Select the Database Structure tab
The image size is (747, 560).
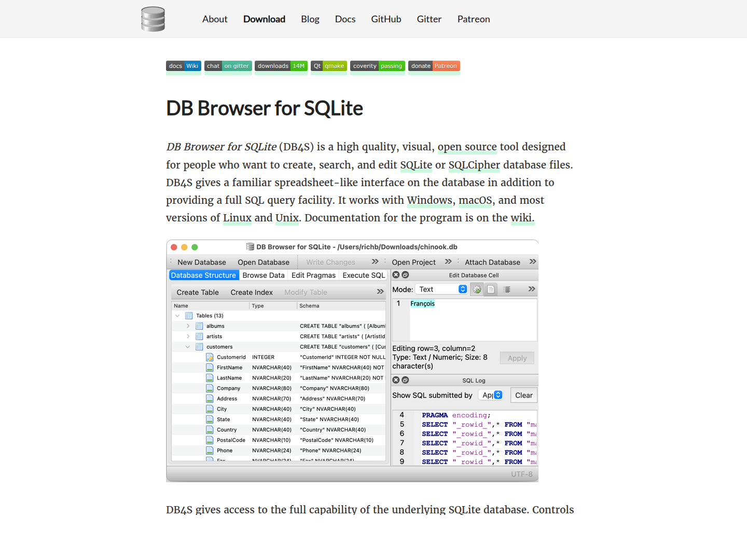[x=203, y=275]
